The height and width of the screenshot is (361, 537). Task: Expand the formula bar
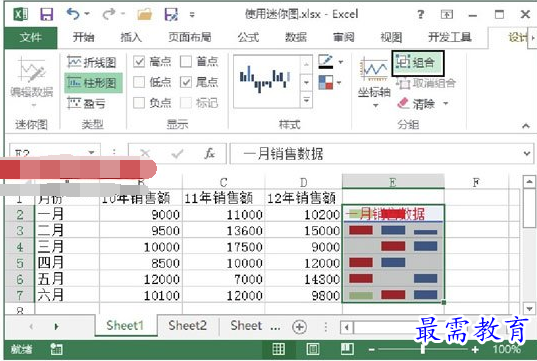[527, 153]
